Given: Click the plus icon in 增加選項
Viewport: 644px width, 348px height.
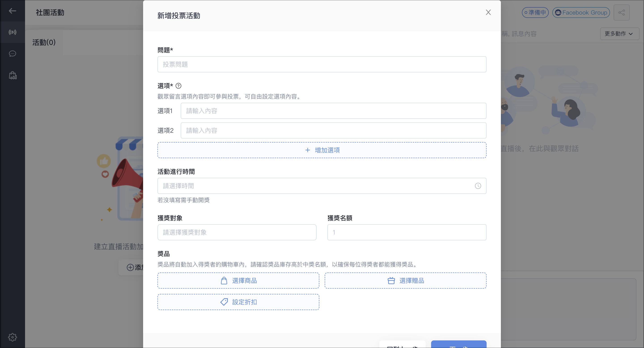Looking at the screenshot, I should click(307, 150).
